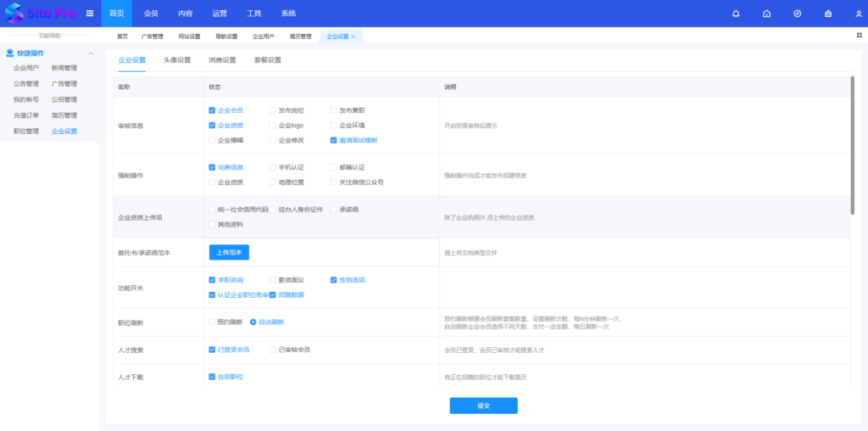Enable 手机认证 checkbox
The width and height of the screenshot is (868, 431).
point(272,167)
